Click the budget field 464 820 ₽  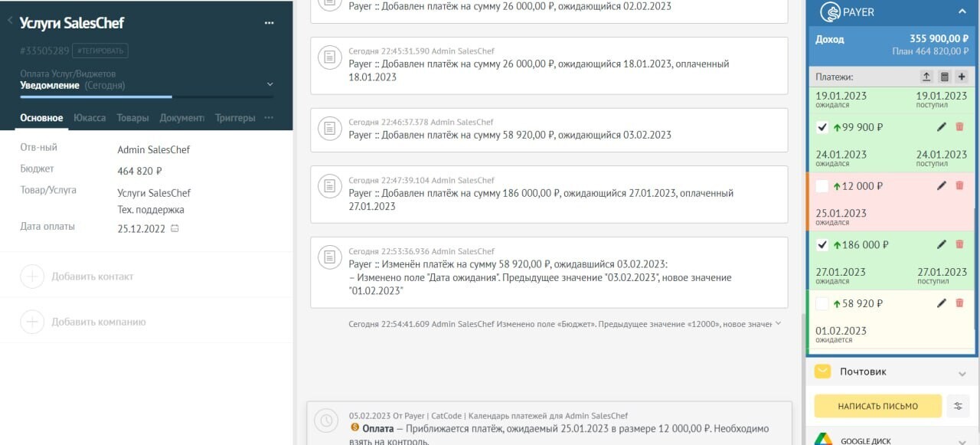[139, 172]
